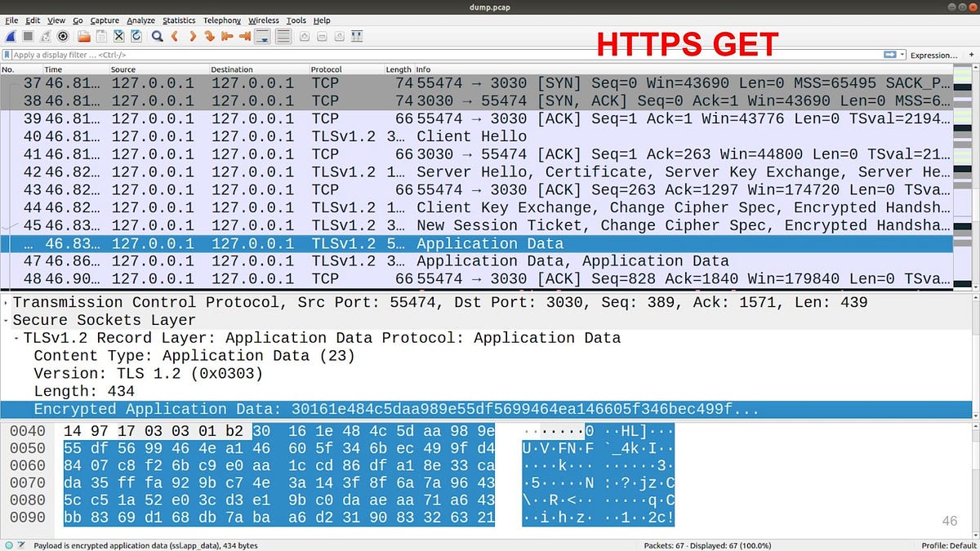
Task: Reload the capture file icon
Action: pyautogui.click(x=136, y=37)
